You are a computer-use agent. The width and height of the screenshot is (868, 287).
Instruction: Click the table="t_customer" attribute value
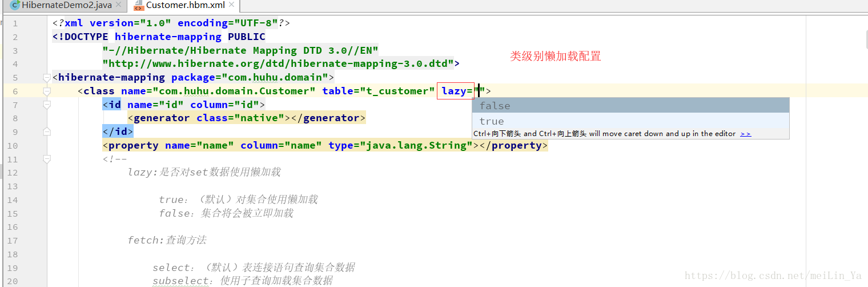tap(379, 91)
